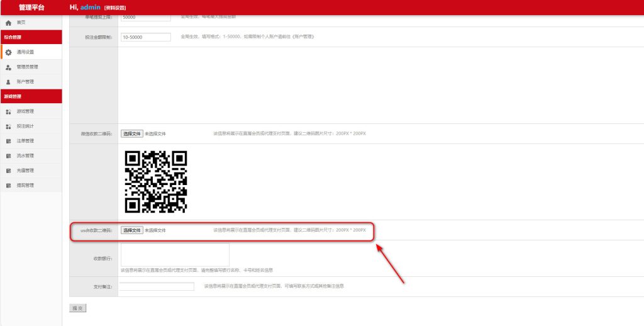The height and width of the screenshot is (326, 644).
Task: Click the 支付备注 input field
Action: click(x=157, y=286)
